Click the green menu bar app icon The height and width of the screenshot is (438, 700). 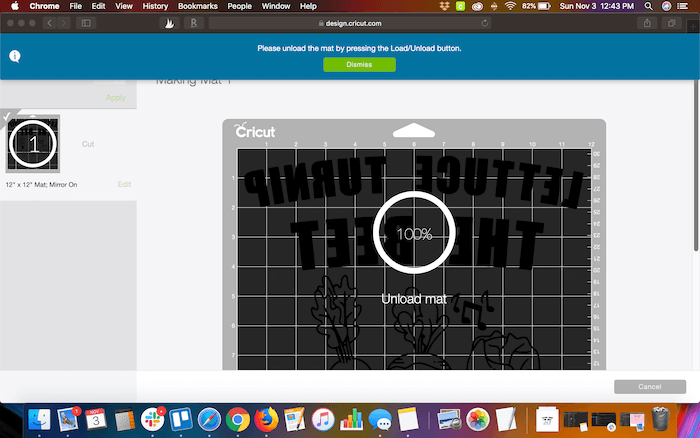(x=460, y=6)
